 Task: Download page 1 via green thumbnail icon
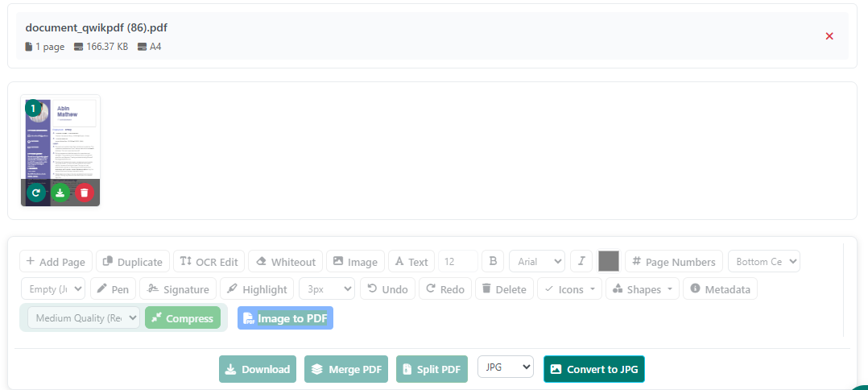60,193
